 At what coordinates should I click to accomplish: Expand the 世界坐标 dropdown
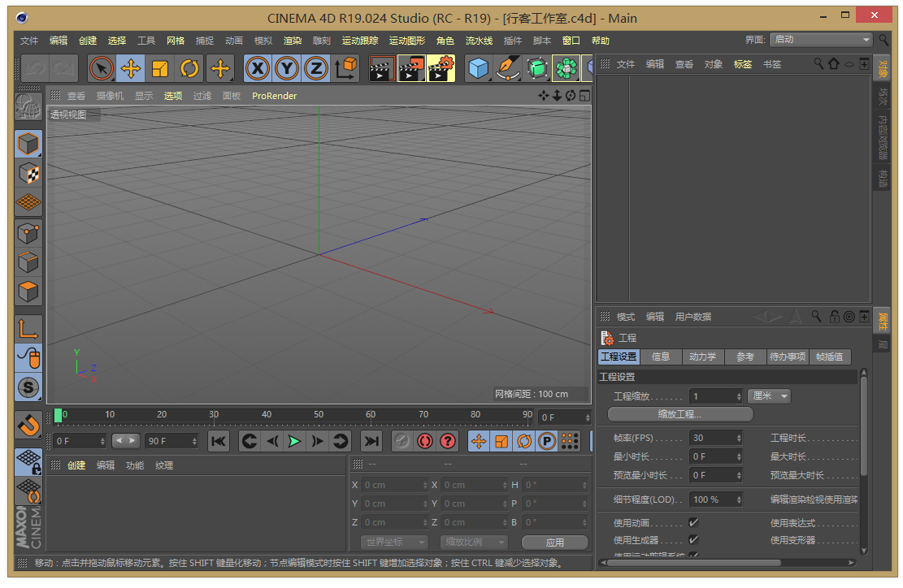(x=394, y=542)
